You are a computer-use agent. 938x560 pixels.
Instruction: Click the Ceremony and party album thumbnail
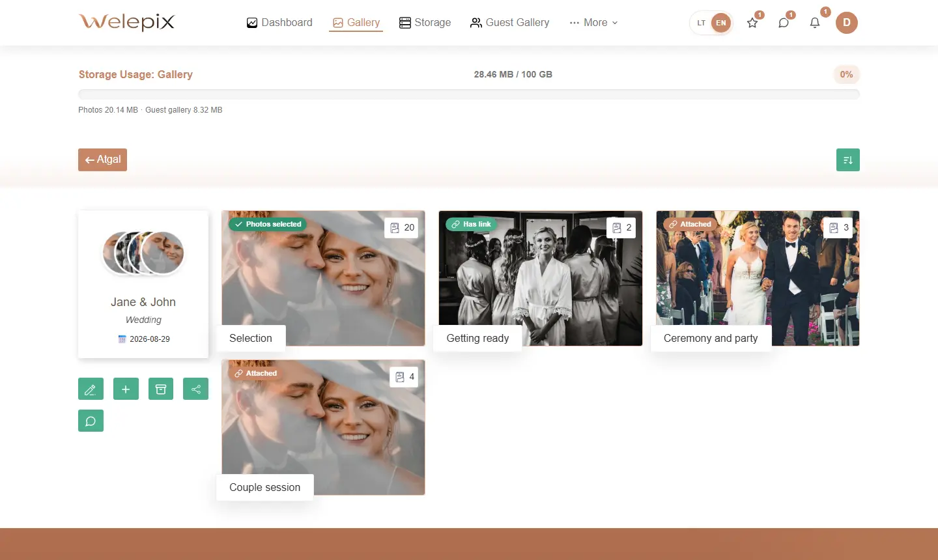pos(758,278)
